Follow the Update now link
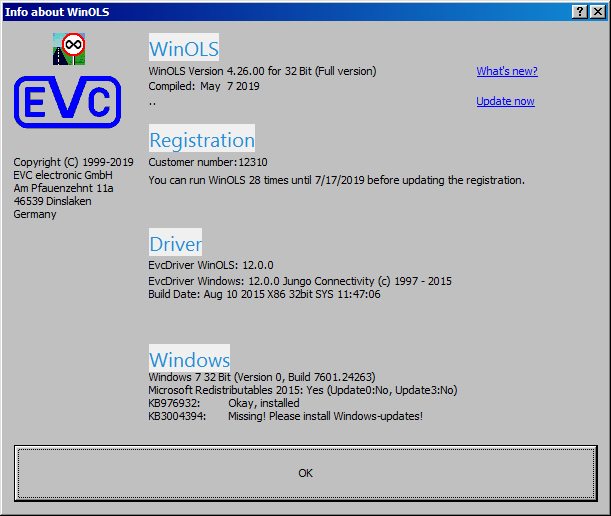The image size is (611, 516). tap(505, 101)
